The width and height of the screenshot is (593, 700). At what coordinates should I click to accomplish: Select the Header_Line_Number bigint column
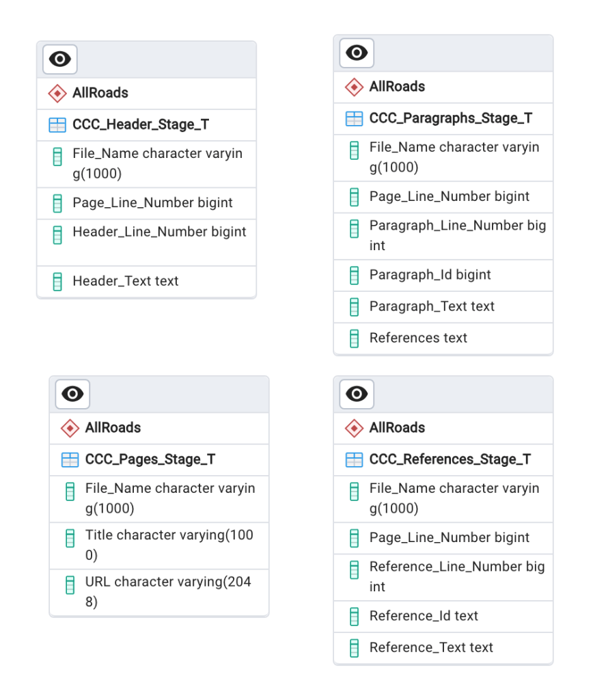pos(159,232)
